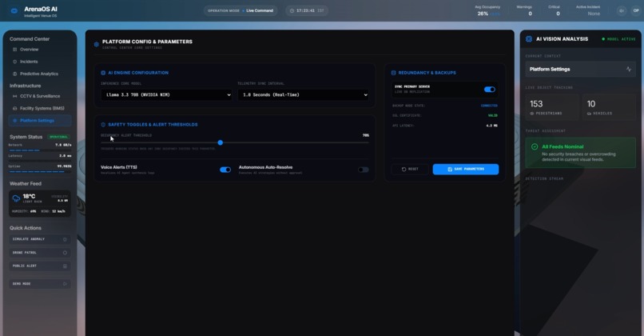Click the Connected backup node state

pyautogui.click(x=489, y=106)
